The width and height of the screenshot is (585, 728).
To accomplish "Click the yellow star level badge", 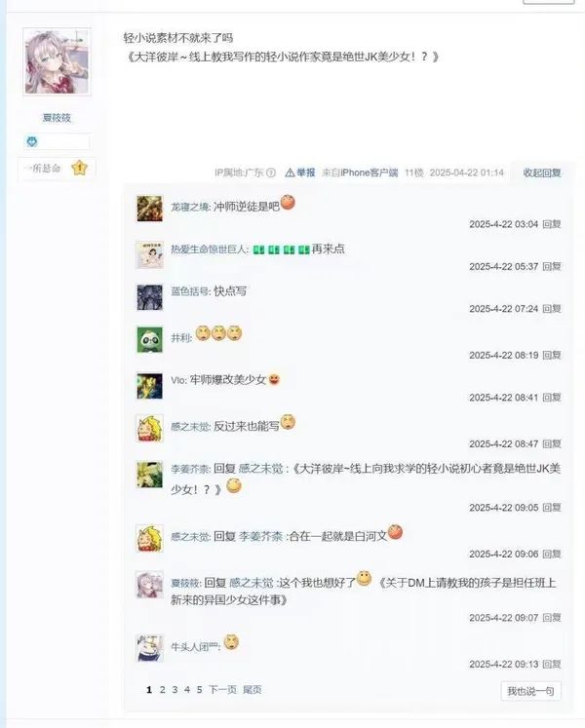I will [x=79, y=168].
